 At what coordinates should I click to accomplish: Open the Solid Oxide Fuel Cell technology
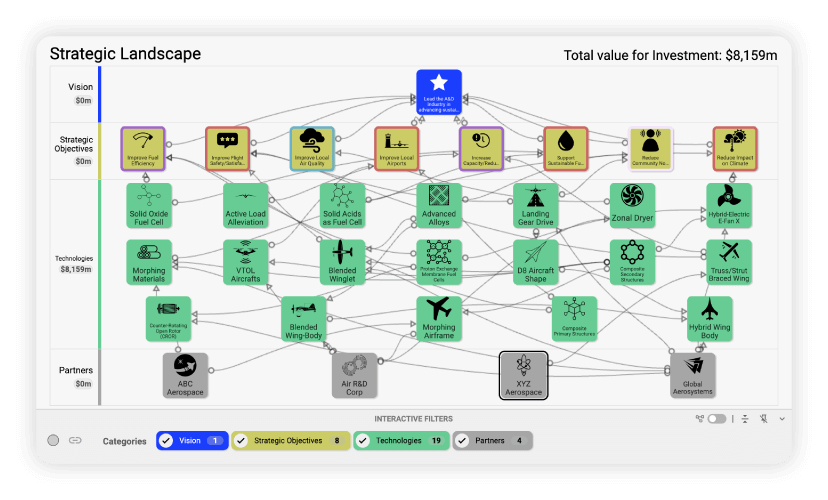[x=149, y=205]
